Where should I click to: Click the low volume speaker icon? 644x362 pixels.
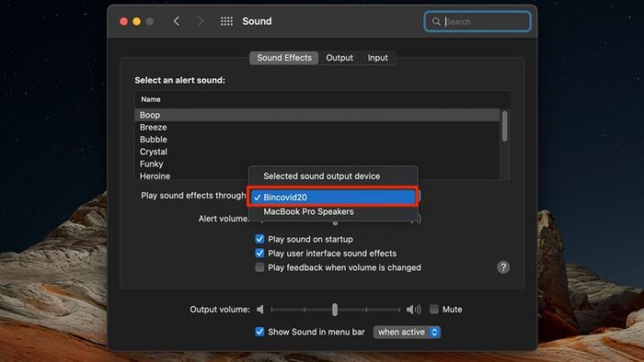point(260,309)
